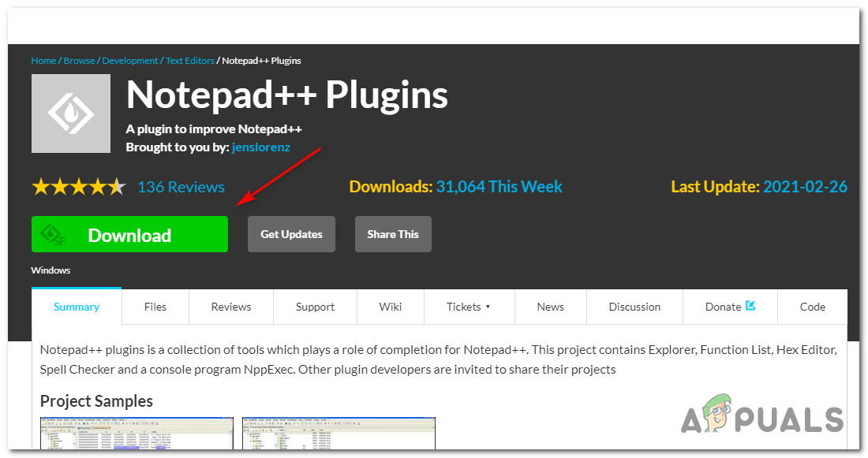868x458 pixels.
Task: Click the Get Updates button
Action: (x=291, y=234)
